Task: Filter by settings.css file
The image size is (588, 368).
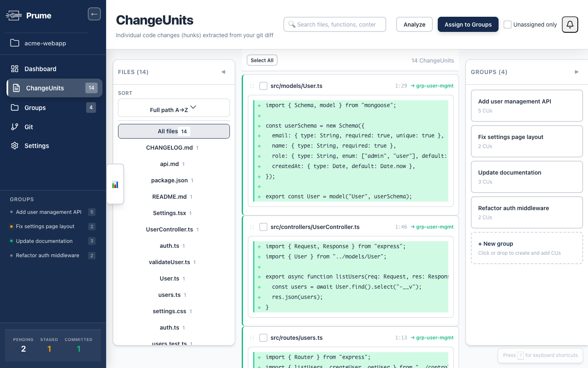Action: click(x=174, y=311)
